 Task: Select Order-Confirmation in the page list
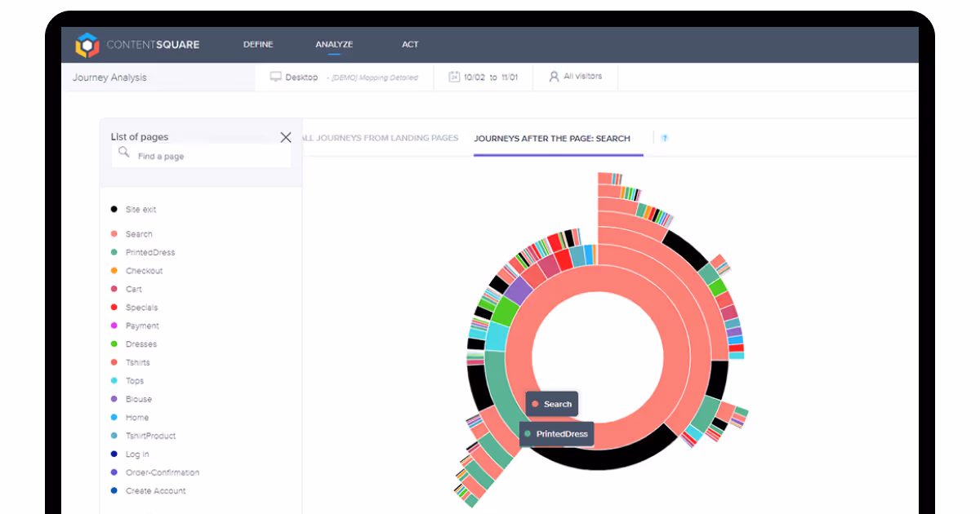(163, 473)
